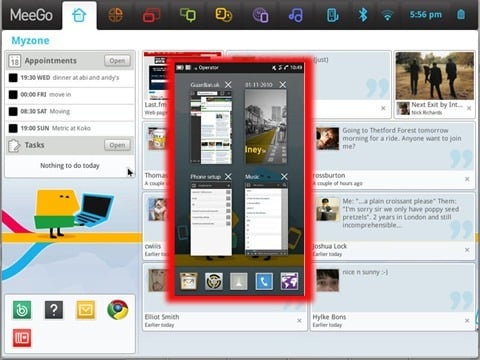480x360 pixels.
Task: Open the phone's round settings dial icon
Action: [x=214, y=281]
